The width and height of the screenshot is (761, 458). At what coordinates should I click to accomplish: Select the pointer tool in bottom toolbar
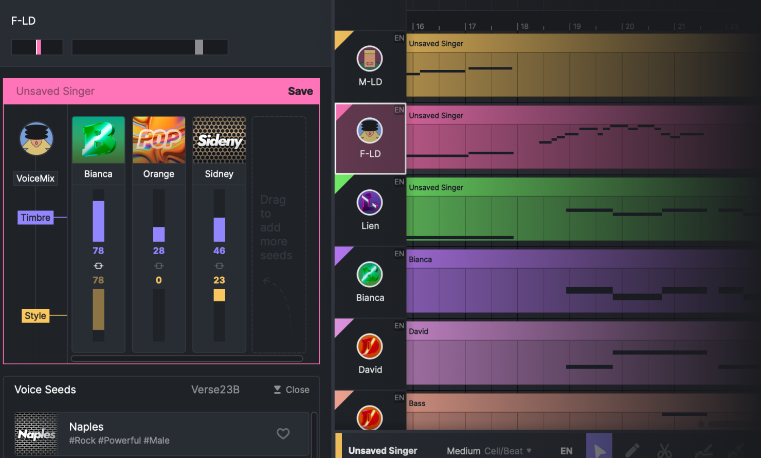(599, 447)
